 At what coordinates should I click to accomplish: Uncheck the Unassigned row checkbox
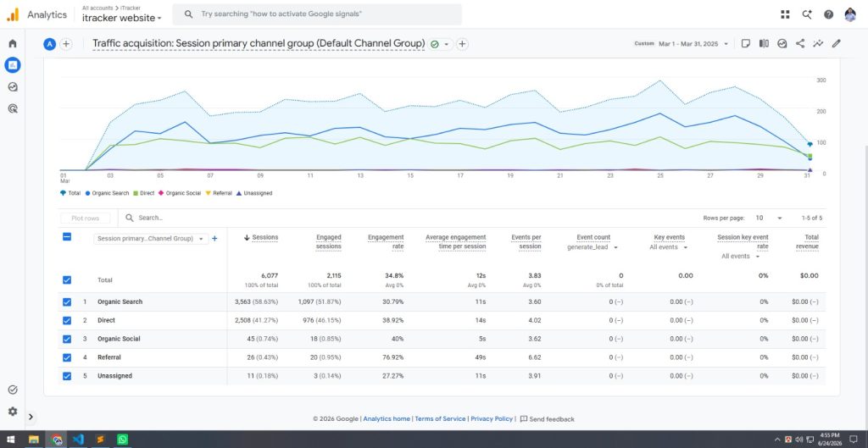(67, 376)
